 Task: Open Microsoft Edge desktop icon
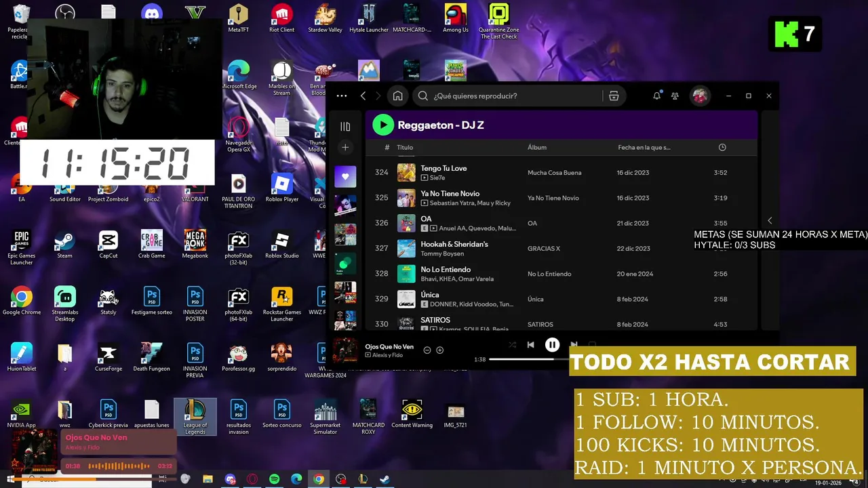pos(239,75)
